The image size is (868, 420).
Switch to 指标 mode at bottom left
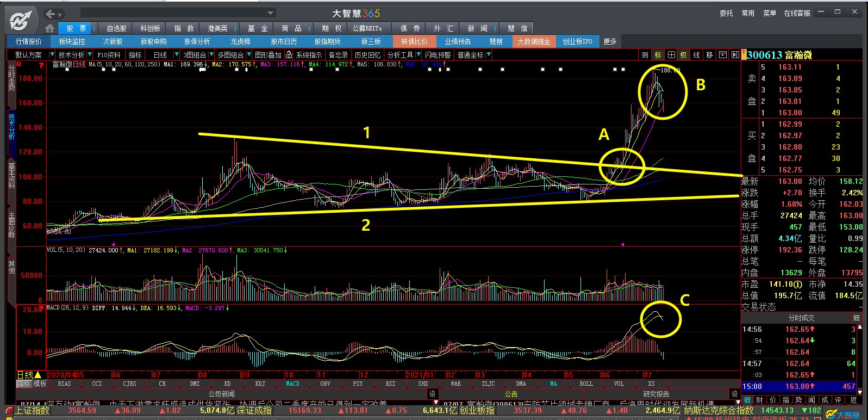24,384
